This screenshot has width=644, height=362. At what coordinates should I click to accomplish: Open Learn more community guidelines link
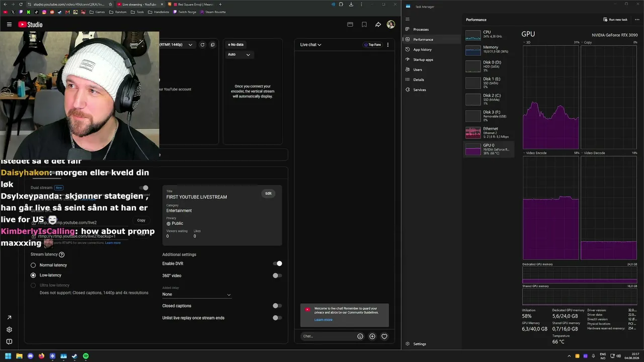pos(324,320)
